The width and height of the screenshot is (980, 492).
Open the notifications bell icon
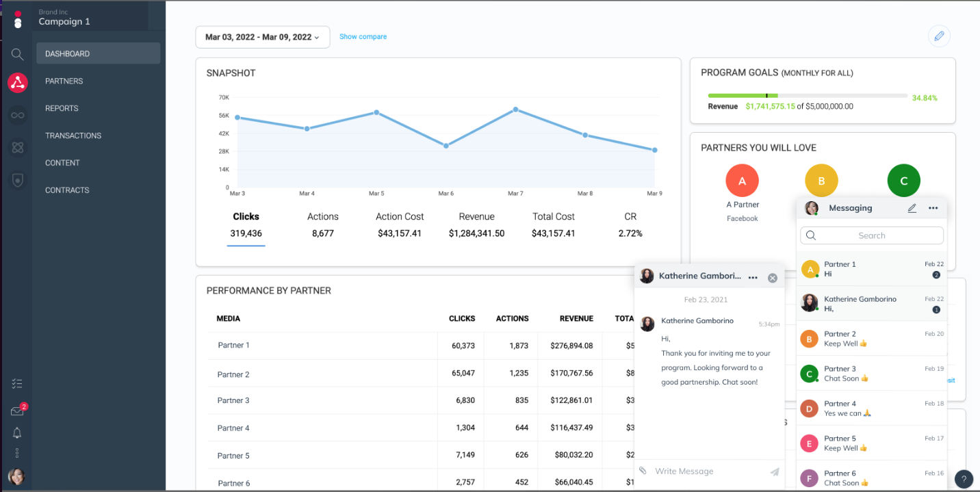click(x=17, y=432)
